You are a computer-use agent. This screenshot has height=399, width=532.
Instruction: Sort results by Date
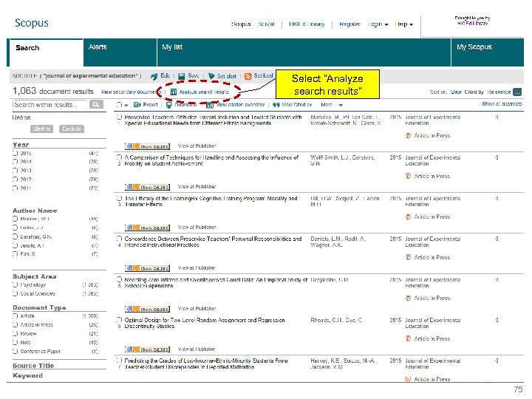(x=456, y=92)
